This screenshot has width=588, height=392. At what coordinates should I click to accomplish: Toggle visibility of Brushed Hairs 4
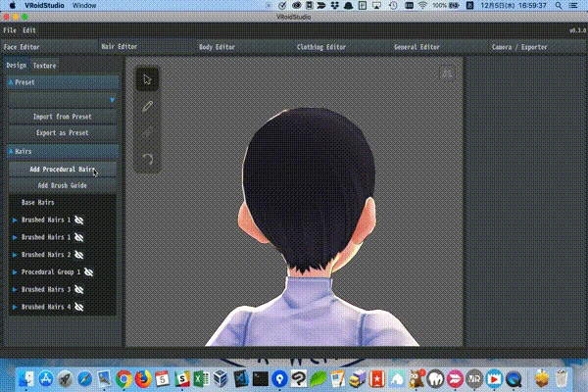tap(78, 307)
